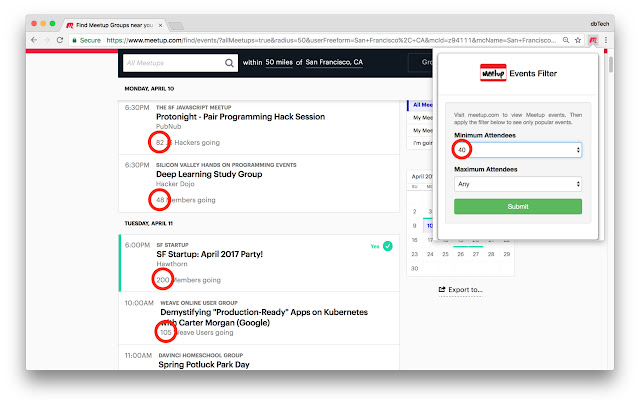Image resolution: width=640 pixels, height=400 pixels.
Task: Open the Minimum Attendees dropdown
Action: [518, 150]
